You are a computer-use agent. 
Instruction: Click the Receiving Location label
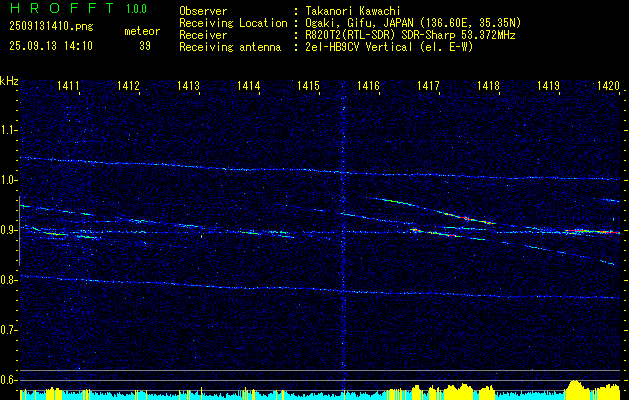tap(233, 23)
